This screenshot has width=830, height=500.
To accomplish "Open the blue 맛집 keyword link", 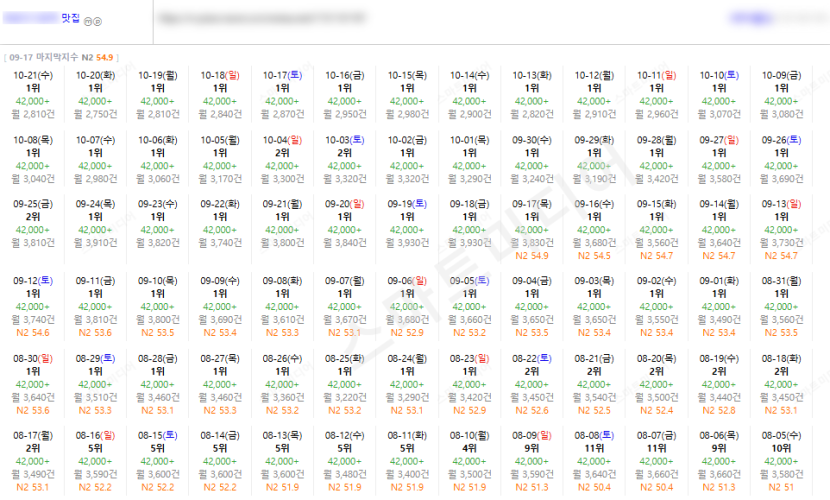I will point(70,19).
